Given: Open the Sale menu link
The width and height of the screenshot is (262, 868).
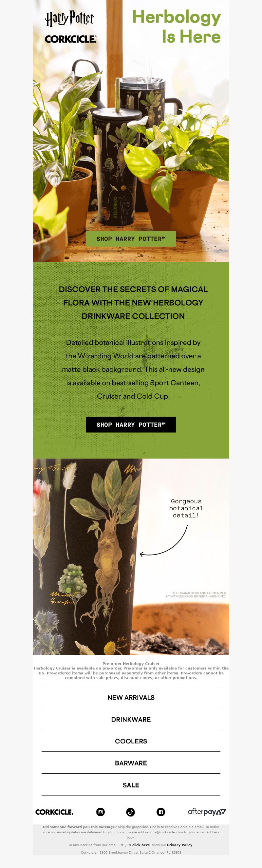Looking at the screenshot, I should [131, 785].
